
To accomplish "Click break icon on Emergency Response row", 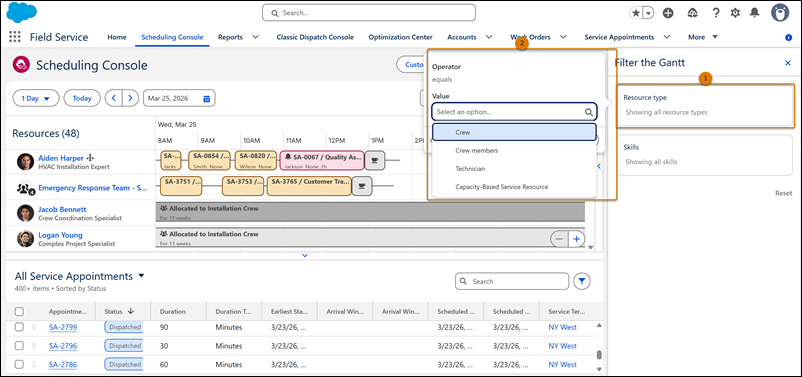I will click(x=362, y=186).
